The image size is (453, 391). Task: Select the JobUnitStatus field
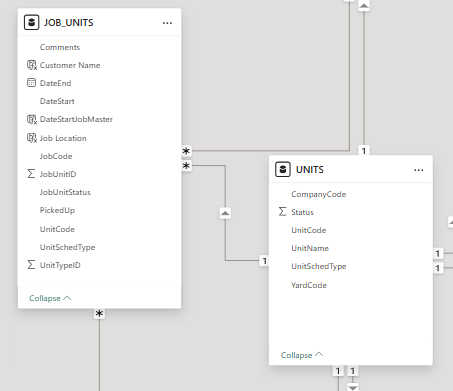click(x=65, y=192)
